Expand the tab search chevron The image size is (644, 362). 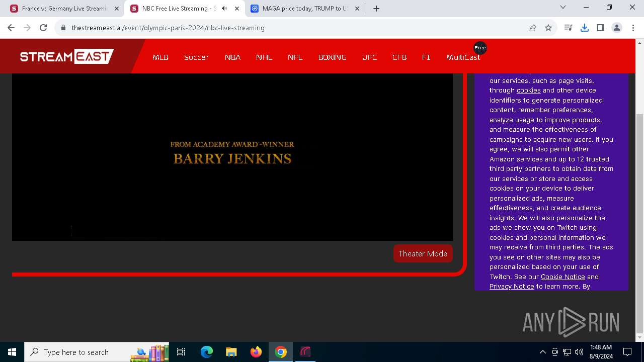[x=563, y=7]
